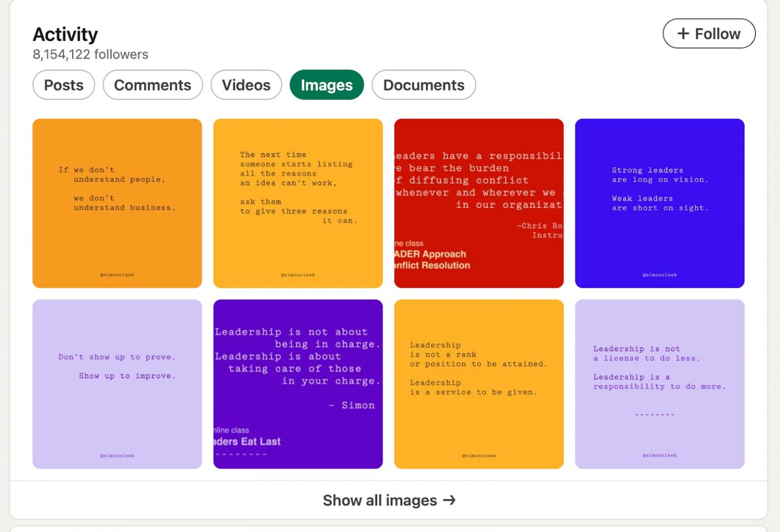Click the 8,154,122 followers count
This screenshot has height=532, width=780.
click(90, 54)
